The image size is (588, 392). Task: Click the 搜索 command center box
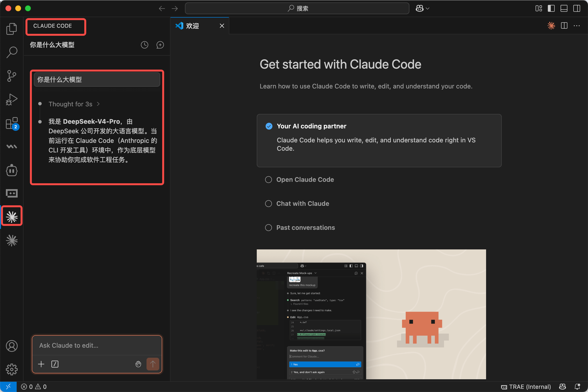pos(297,9)
